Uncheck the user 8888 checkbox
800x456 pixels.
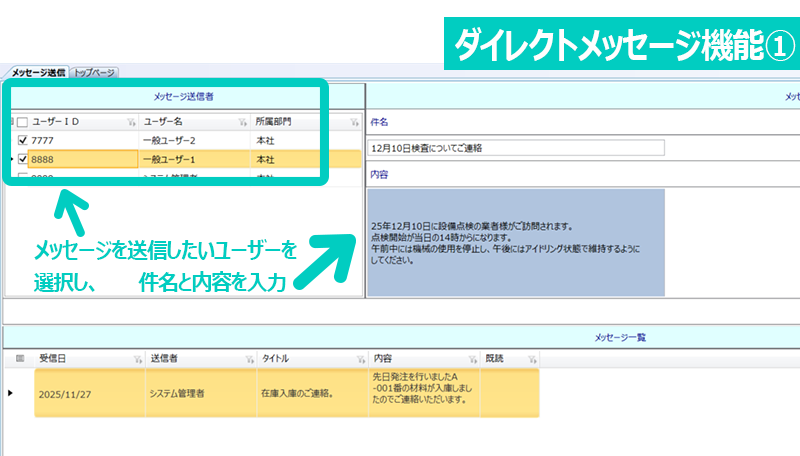tap(22, 159)
